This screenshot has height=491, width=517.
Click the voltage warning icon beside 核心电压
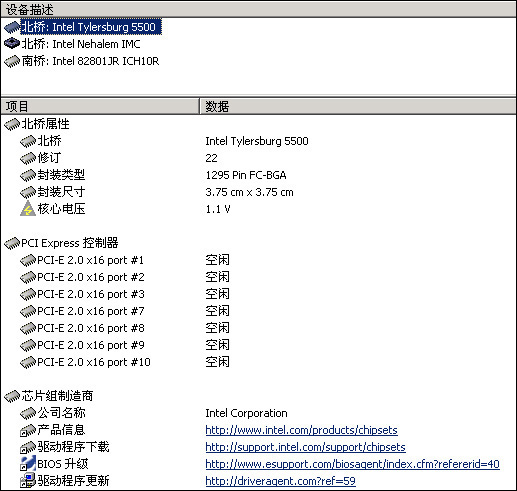[28, 209]
